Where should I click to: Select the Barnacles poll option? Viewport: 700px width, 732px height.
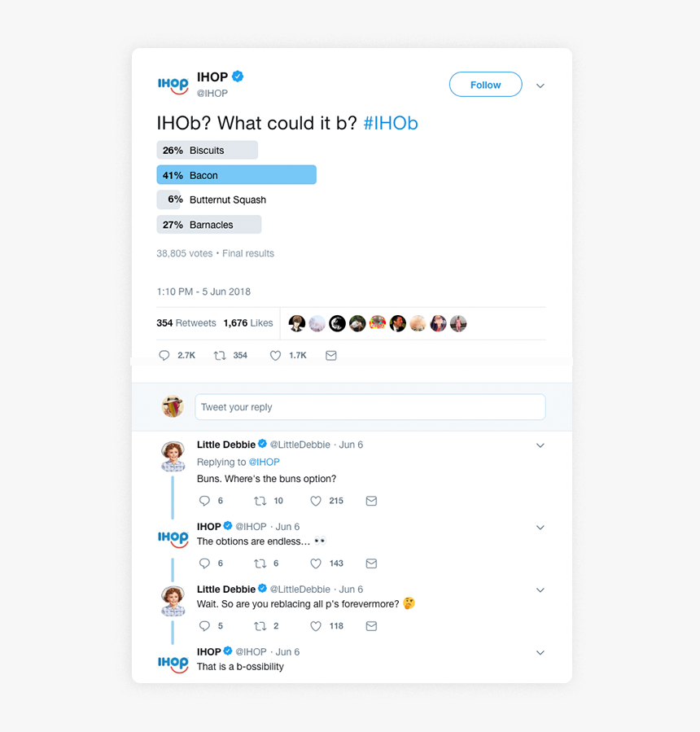(x=208, y=224)
